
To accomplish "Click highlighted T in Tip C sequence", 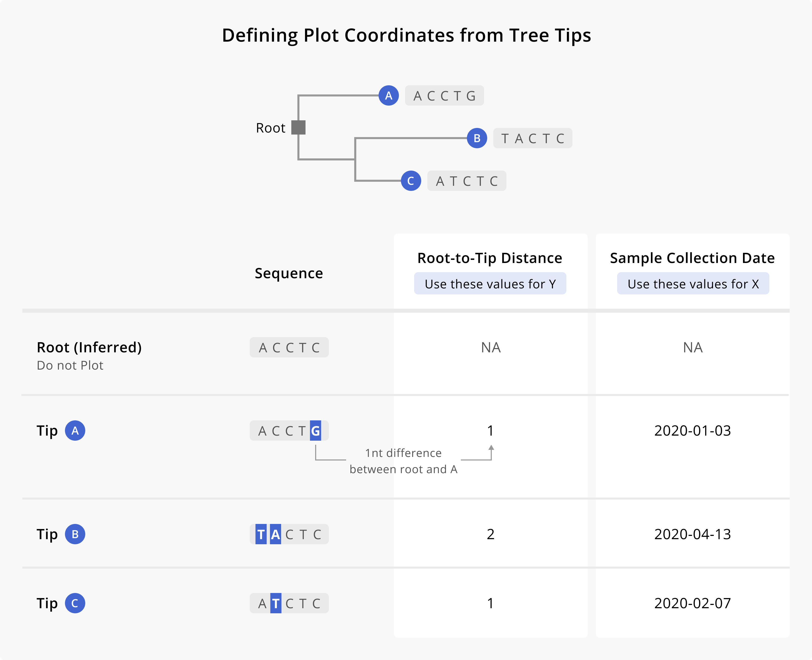I will tap(276, 603).
